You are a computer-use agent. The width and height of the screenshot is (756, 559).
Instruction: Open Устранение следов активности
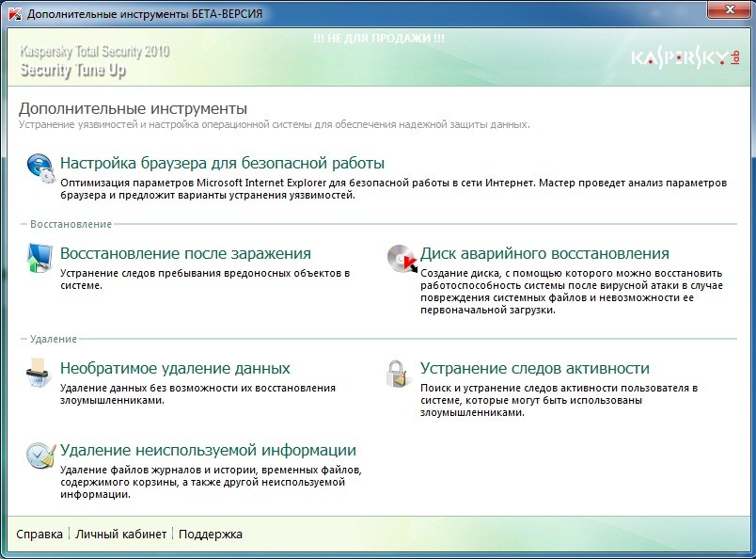pyautogui.click(x=535, y=368)
